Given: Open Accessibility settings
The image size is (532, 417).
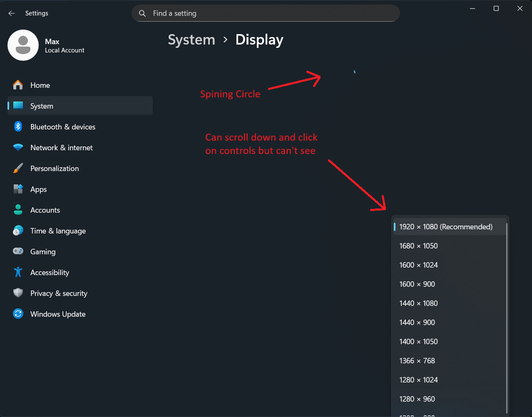Looking at the screenshot, I should click(x=80, y=272).
